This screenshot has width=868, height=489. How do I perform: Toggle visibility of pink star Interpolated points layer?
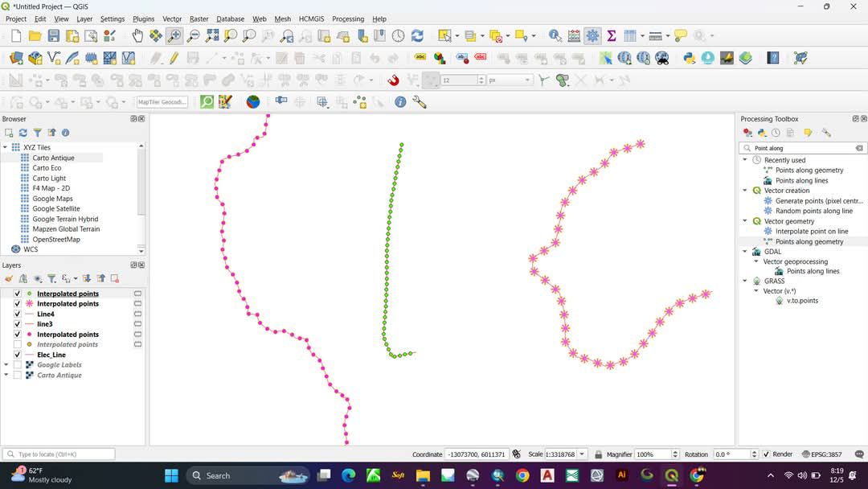click(17, 303)
